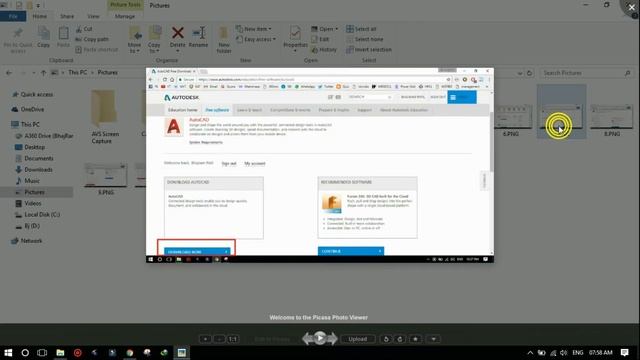Click This PC in the Explorer address bar
Viewport: 640px width, 360px height.
(78, 72)
